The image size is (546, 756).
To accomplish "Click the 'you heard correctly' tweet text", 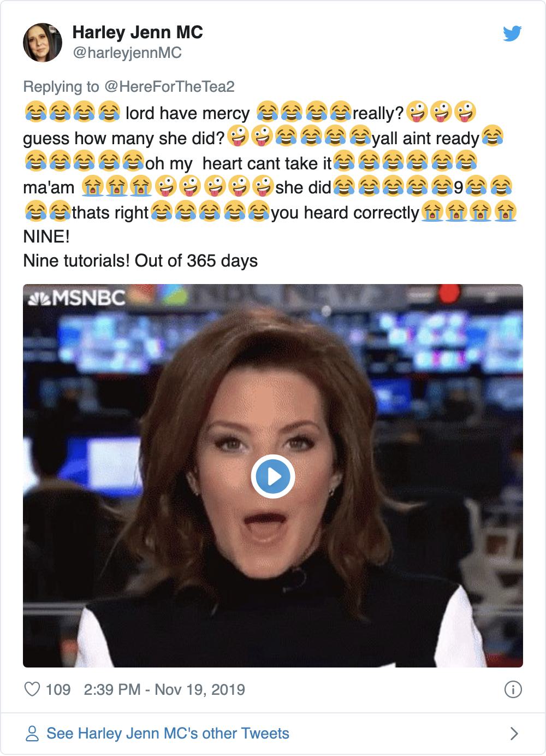I will point(345,212).
